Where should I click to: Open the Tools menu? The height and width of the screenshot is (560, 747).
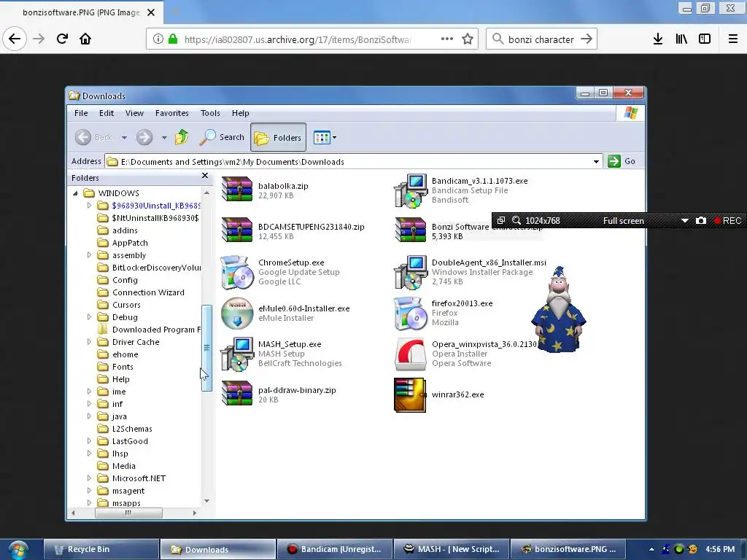210,113
